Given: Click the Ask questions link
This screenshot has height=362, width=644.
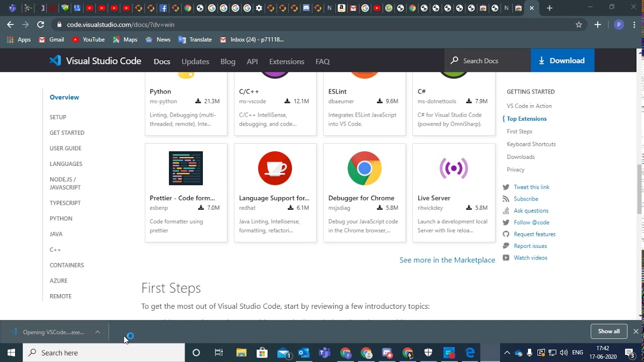Looking at the screenshot, I should [531, 211].
